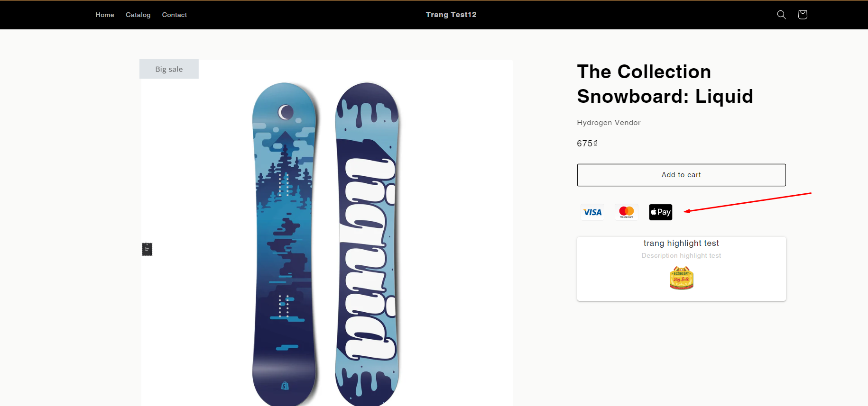This screenshot has height=406, width=868.
Task: Select the Apple Pay payment icon
Action: pos(661,212)
